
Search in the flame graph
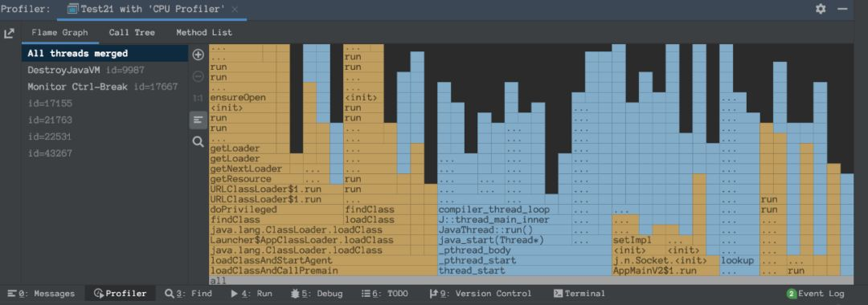point(199,141)
